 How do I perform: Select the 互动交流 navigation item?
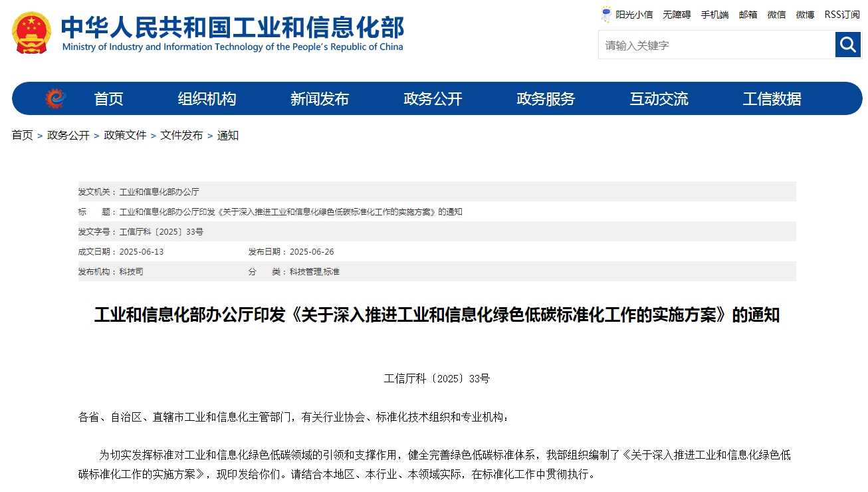coord(659,99)
